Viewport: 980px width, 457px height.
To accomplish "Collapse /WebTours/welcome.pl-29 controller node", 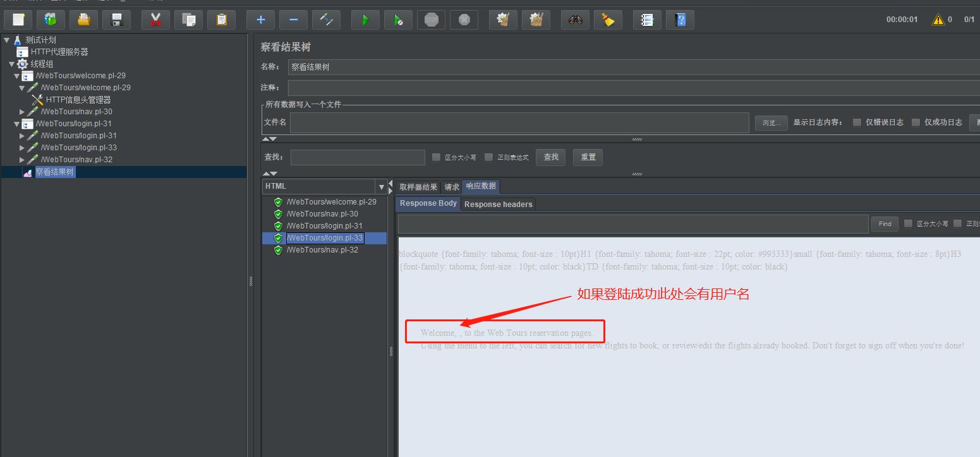I will 17,76.
